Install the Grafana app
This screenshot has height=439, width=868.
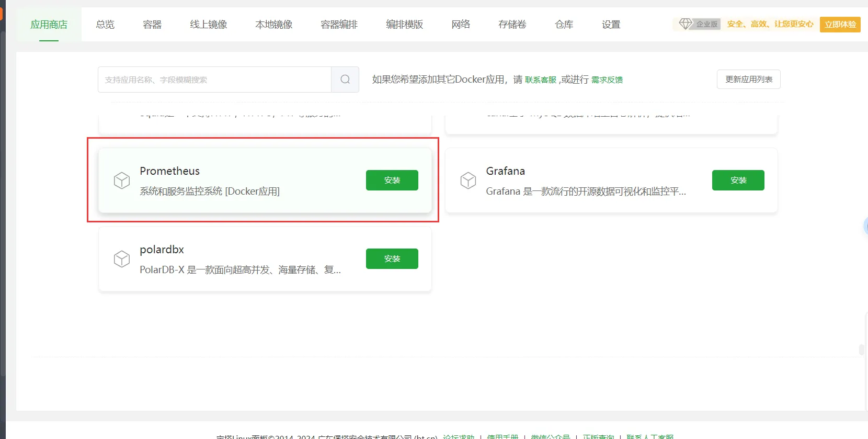coord(738,181)
